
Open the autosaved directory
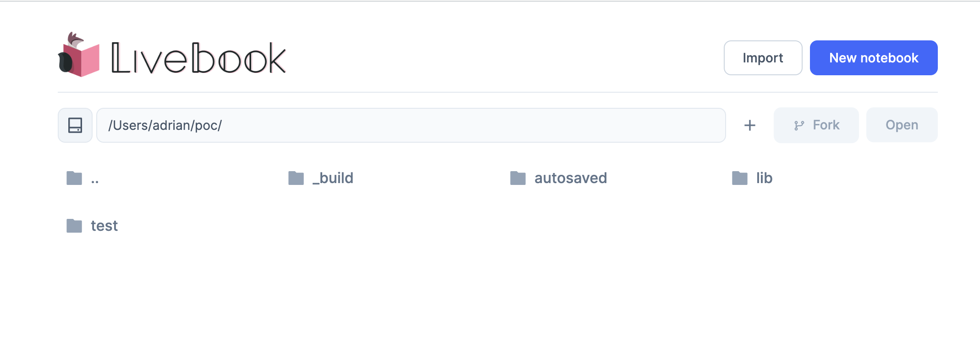[570, 178]
